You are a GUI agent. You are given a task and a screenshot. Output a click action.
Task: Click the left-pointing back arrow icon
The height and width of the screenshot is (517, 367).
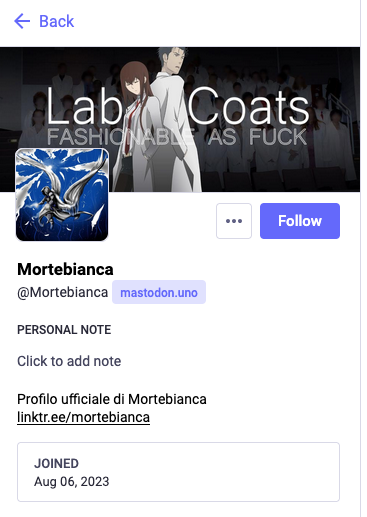point(22,21)
